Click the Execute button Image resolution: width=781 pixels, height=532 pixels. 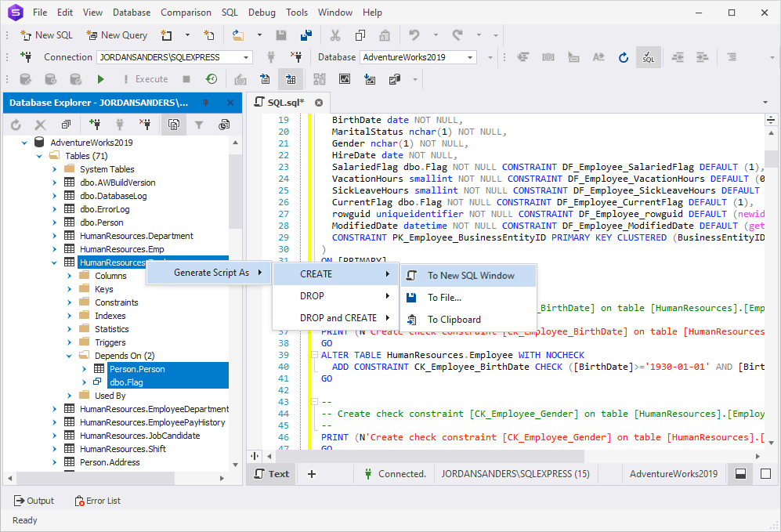coord(146,79)
